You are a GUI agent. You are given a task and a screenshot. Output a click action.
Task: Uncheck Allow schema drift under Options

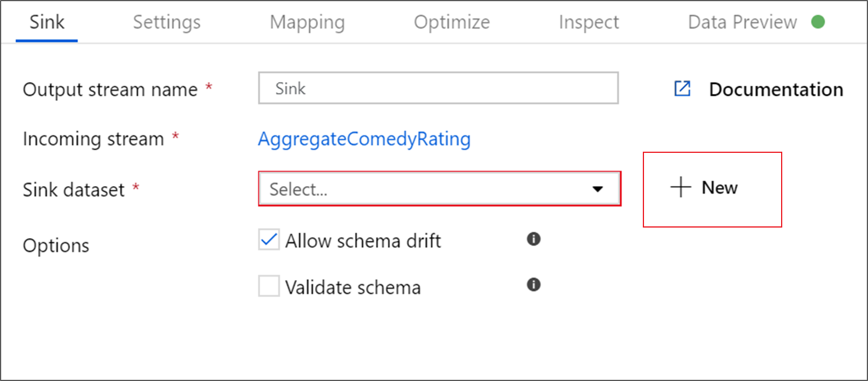[268, 239]
